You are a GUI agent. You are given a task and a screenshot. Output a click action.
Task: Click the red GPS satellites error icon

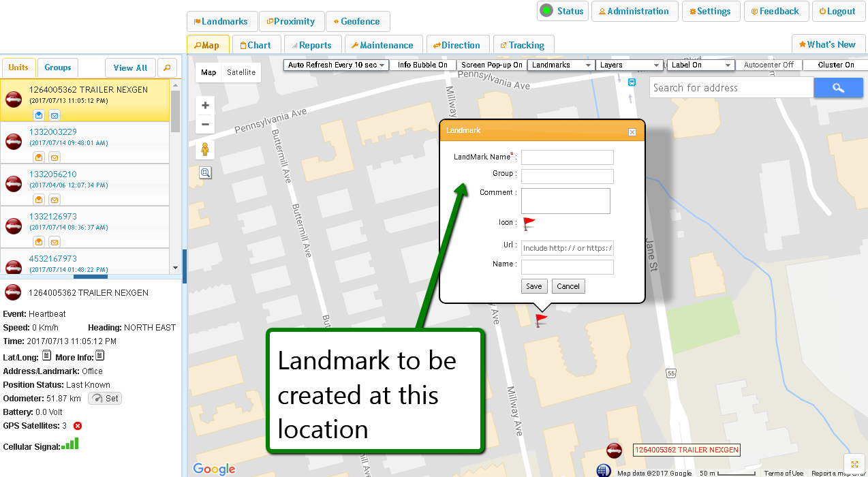tap(78, 426)
